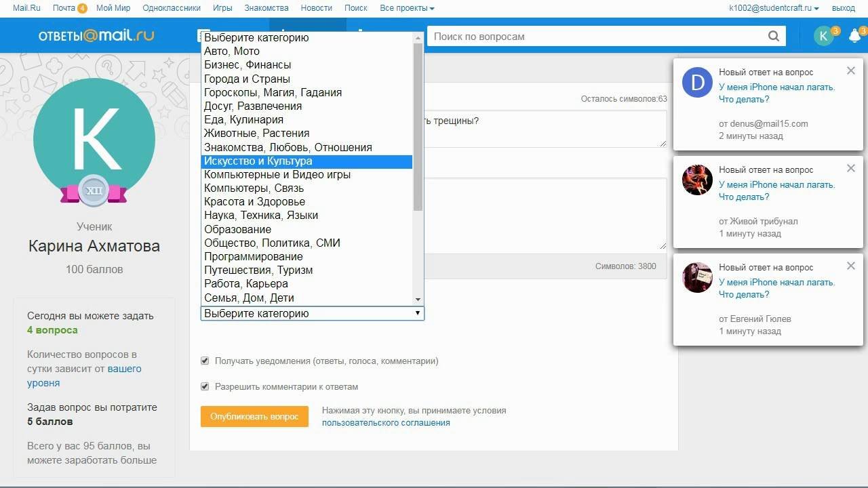Open Знакомства in the top bar

(267, 8)
